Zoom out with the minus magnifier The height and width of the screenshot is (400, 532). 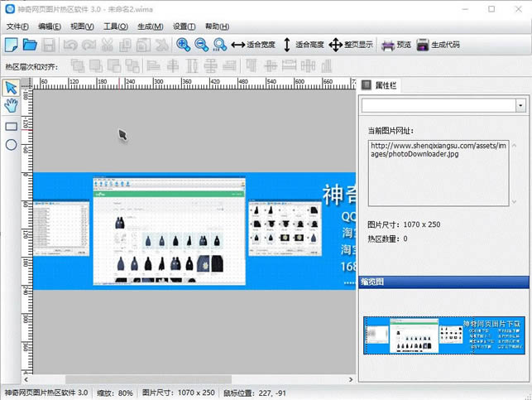click(202, 45)
